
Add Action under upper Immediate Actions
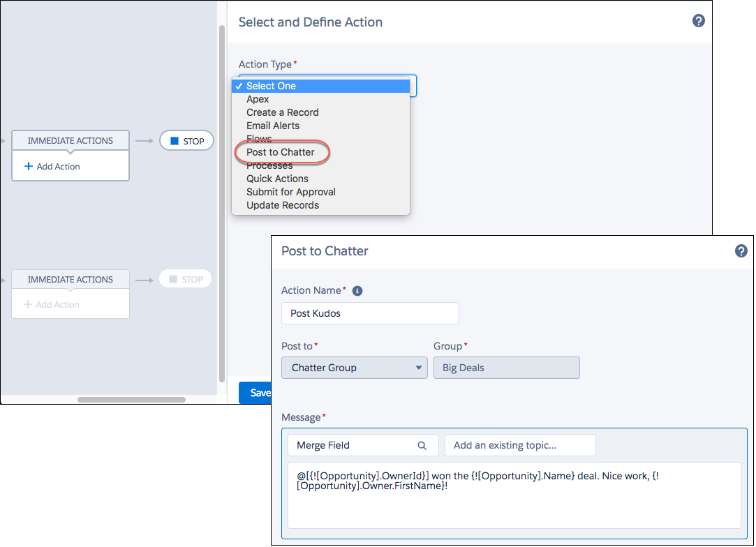52,166
